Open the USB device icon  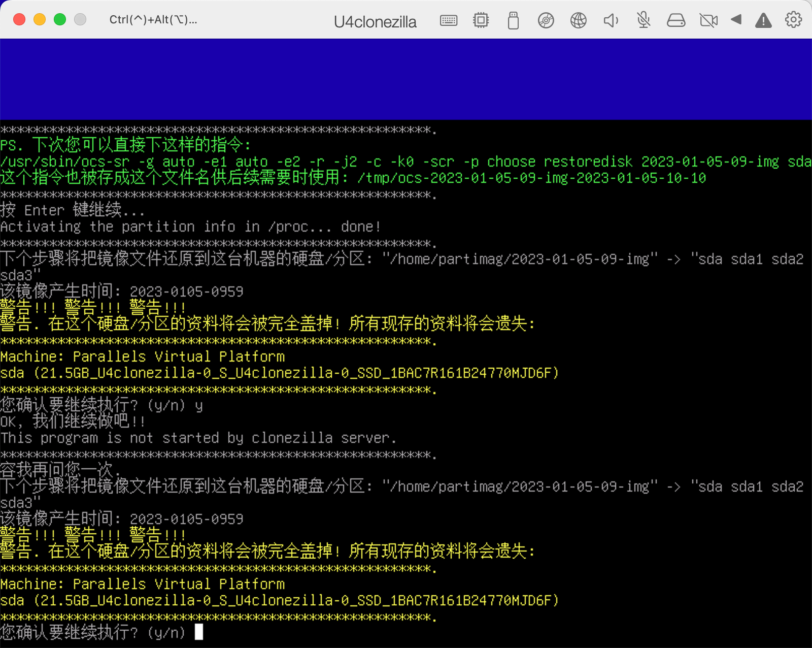tap(513, 20)
